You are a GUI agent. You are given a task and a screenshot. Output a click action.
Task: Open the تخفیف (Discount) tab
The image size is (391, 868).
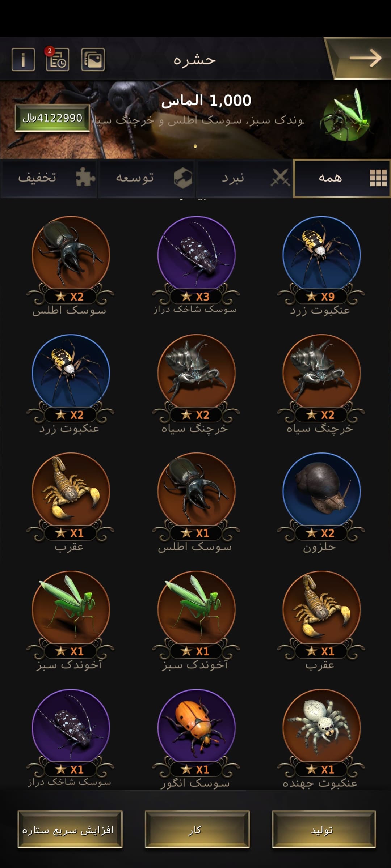click(x=49, y=178)
